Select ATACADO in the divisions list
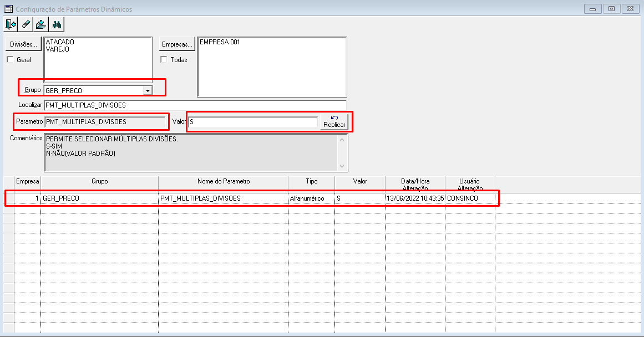 point(60,42)
